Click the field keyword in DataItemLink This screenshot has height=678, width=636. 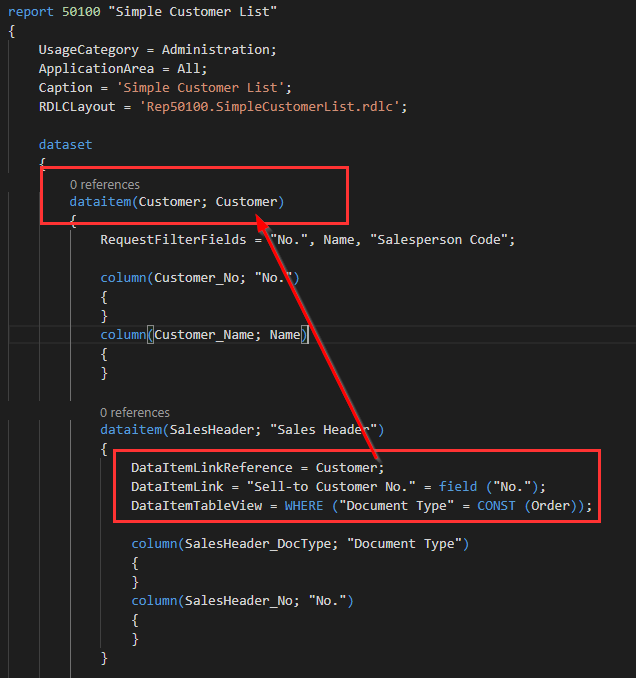tap(458, 487)
